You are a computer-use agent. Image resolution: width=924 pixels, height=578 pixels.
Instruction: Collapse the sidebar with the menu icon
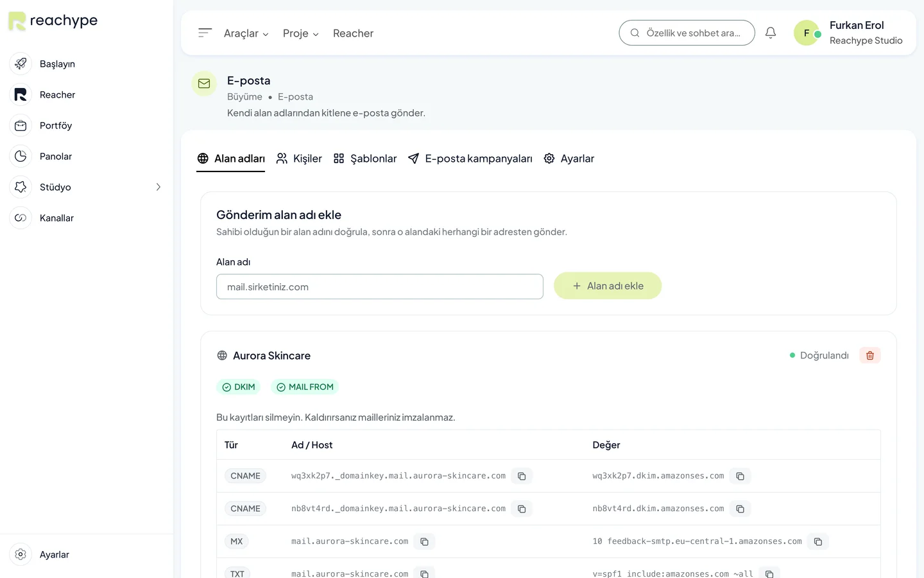[205, 33]
